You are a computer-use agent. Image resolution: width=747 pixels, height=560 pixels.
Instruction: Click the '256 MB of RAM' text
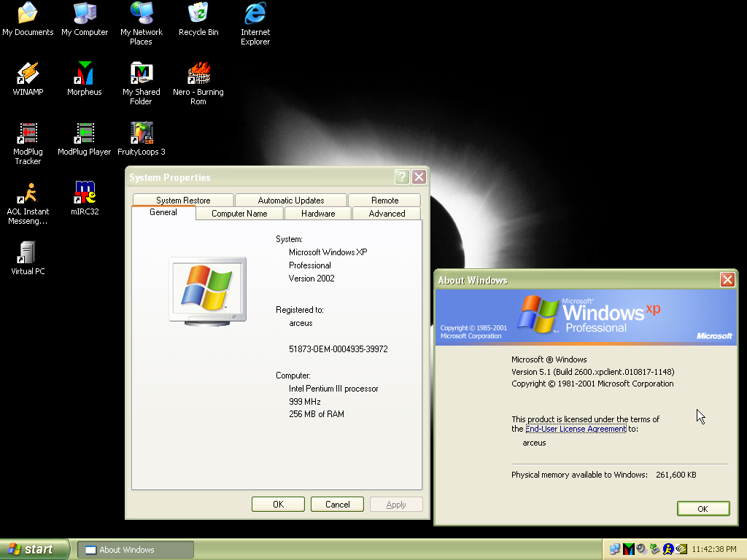(317, 414)
